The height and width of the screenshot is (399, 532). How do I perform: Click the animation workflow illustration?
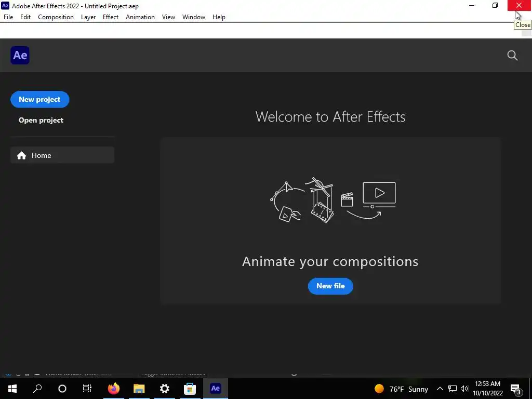tap(333, 200)
